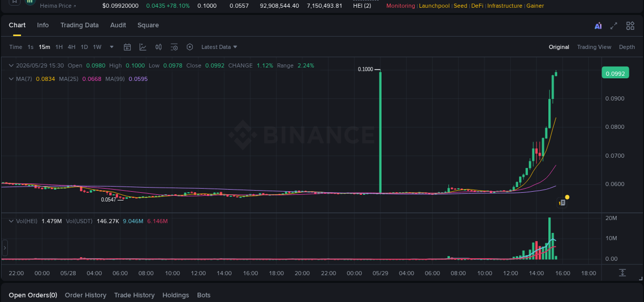
Task: Open the Bots tab
Action: tap(204, 295)
